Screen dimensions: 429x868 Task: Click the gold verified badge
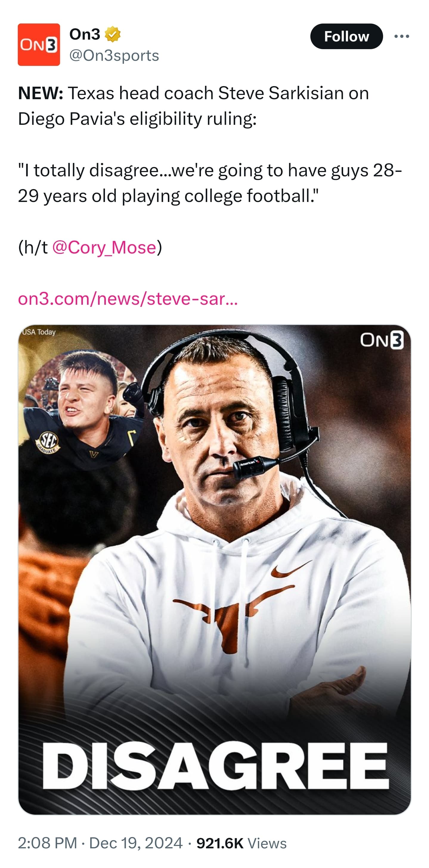tap(113, 34)
